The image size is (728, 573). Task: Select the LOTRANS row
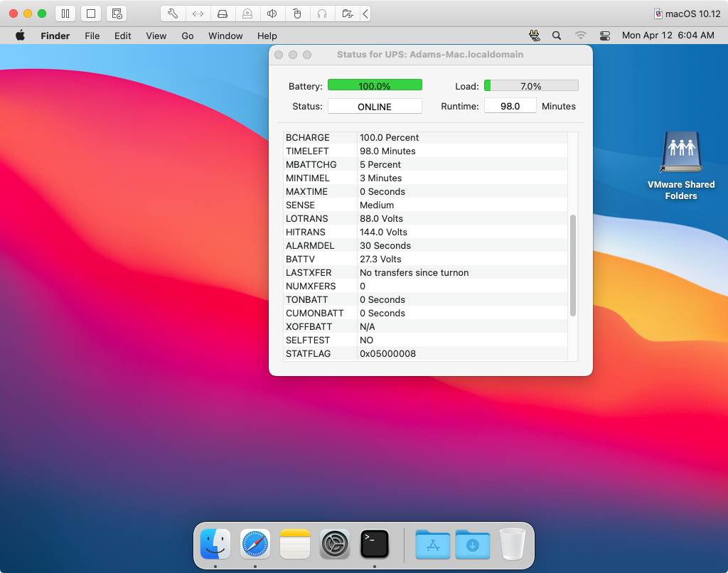[425, 218]
